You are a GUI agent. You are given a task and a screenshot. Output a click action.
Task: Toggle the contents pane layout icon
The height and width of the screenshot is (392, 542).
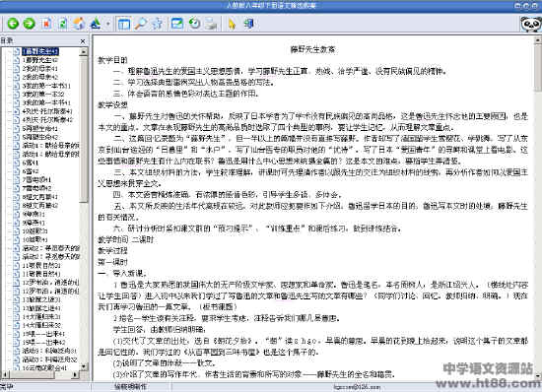124,24
